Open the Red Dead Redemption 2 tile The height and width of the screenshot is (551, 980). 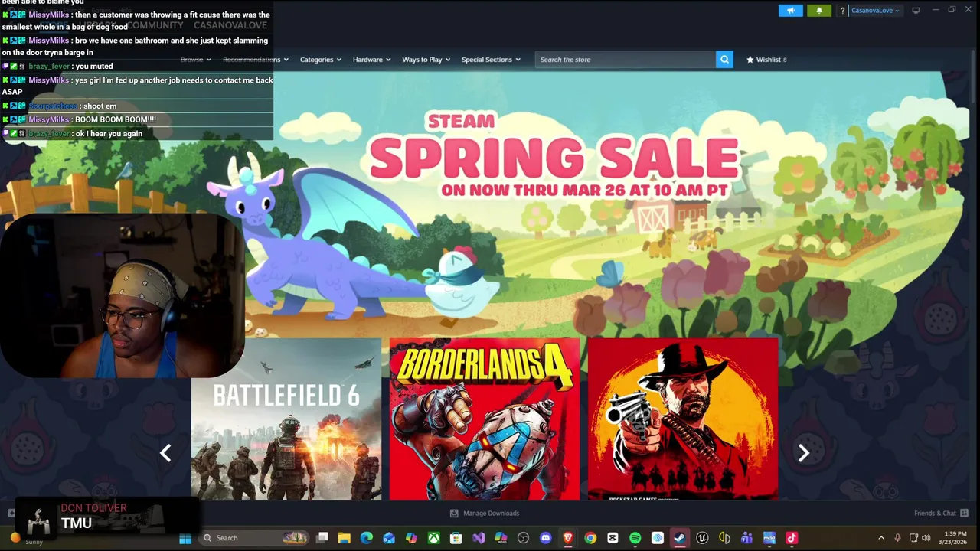point(683,419)
